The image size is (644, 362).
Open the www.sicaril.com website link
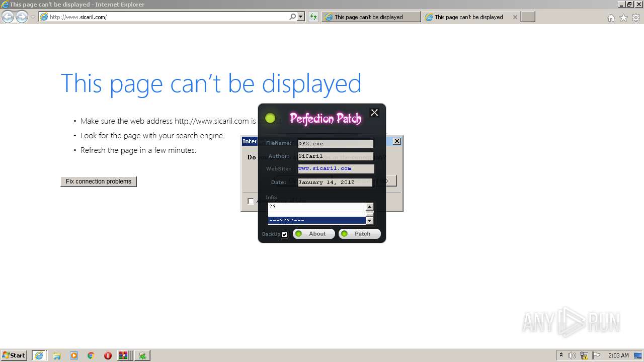click(x=325, y=168)
